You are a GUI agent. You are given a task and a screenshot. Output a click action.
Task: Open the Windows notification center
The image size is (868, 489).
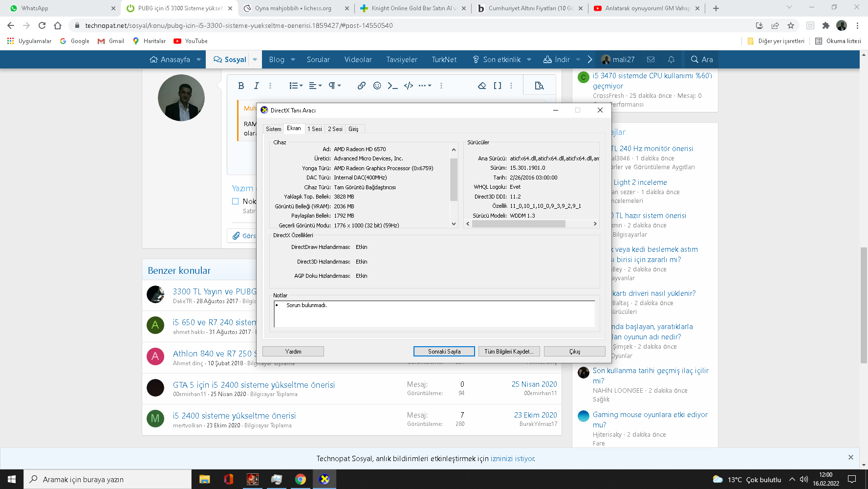pos(852,479)
